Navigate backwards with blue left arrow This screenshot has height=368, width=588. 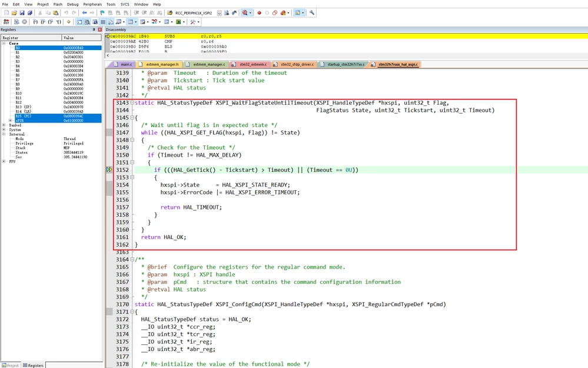coord(84,13)
